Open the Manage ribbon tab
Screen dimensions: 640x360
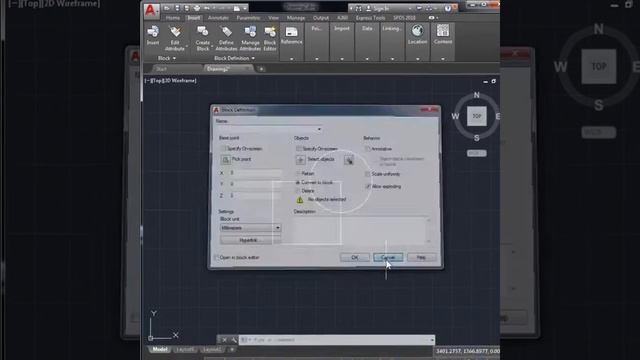click(x=296, y=18)
